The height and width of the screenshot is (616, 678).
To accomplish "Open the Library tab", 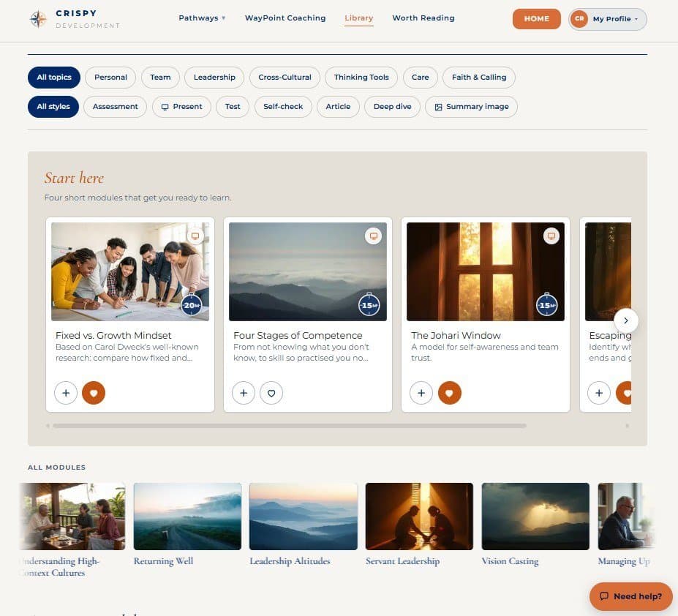I will [359, 18].
